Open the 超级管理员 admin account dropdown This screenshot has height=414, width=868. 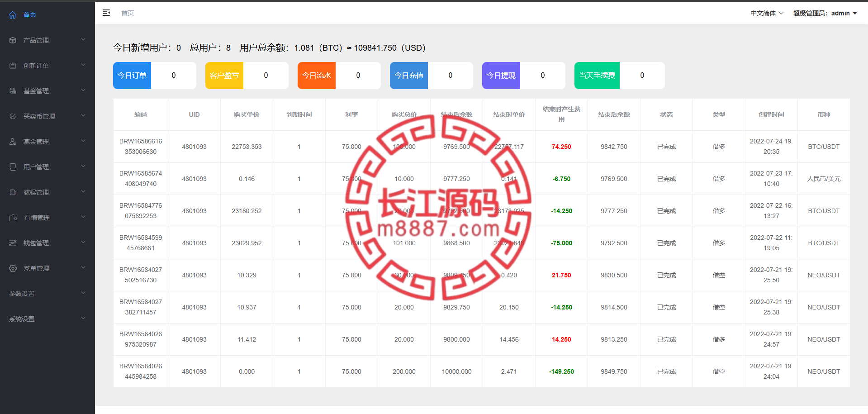click(x=825, y=13)
